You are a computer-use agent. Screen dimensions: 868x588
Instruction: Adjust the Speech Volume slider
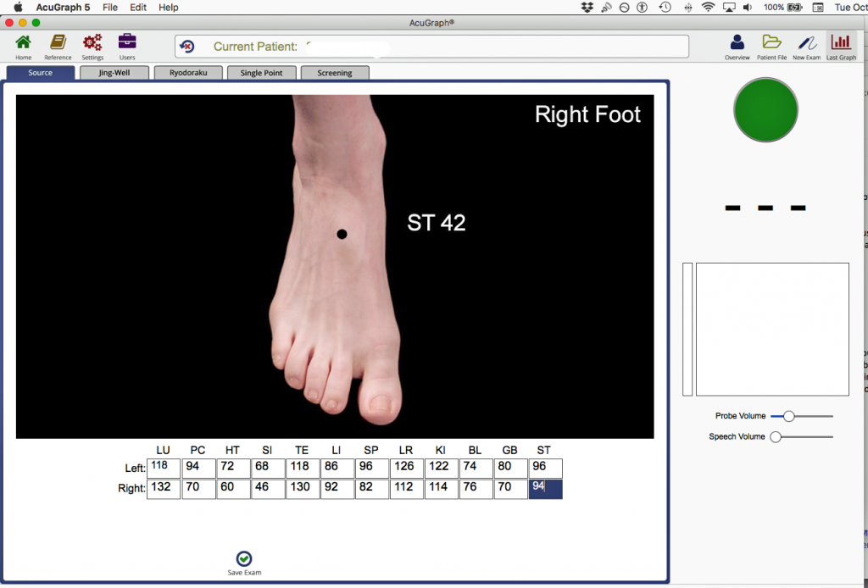tap(776, 437)
